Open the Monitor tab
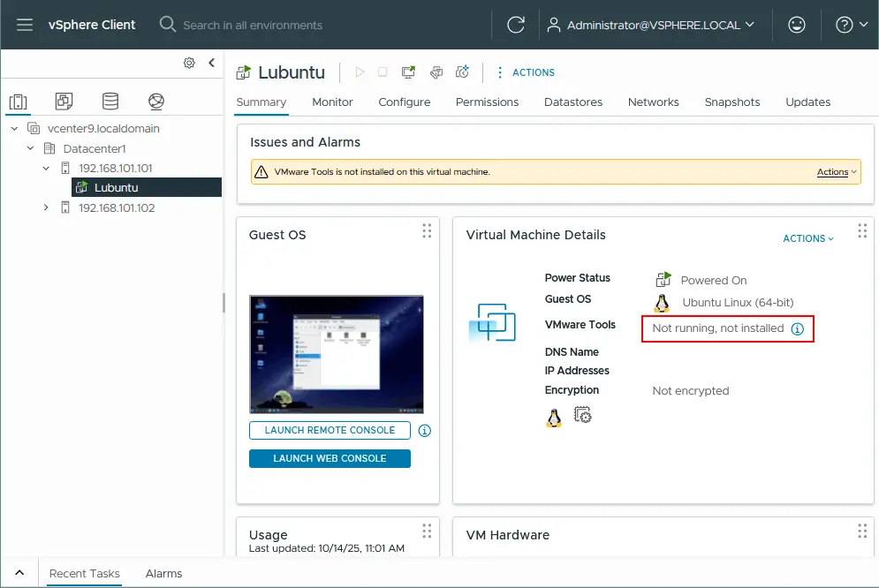This screenshot has width=879, height=588. (332, 102)
